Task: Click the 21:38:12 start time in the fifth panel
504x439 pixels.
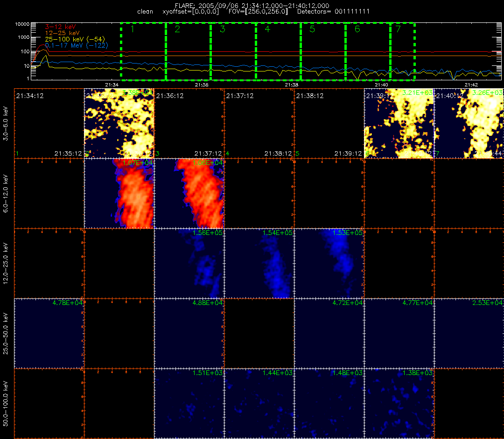Action: click(310, 96)
